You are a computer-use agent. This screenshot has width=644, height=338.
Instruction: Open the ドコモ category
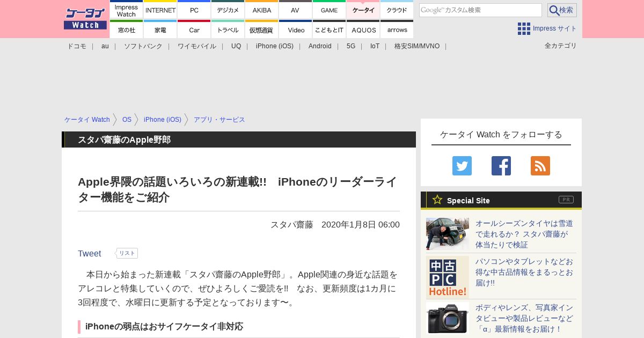[x=77, y=46]
